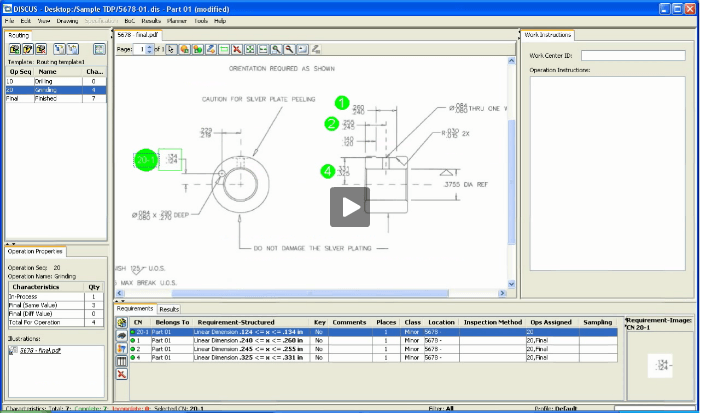Click the columns icon beside requirements table
Screen dimensions: 701x414
(121, 360)
